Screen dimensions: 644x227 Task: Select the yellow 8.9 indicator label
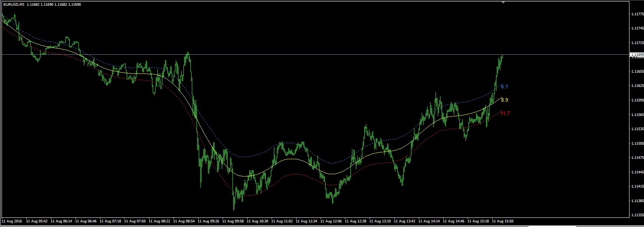[x=505, y=100]
